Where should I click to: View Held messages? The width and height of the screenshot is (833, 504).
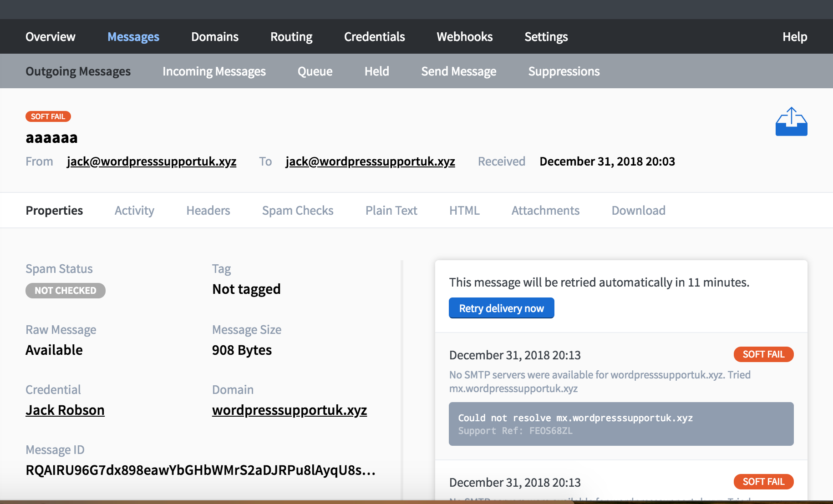[377, 71]
